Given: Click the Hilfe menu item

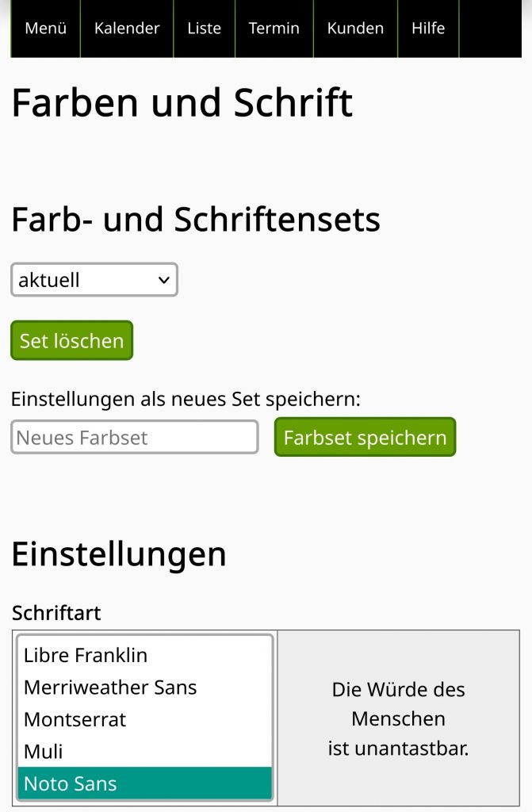Looking at the screenshot, I should (x=428, y=29).
